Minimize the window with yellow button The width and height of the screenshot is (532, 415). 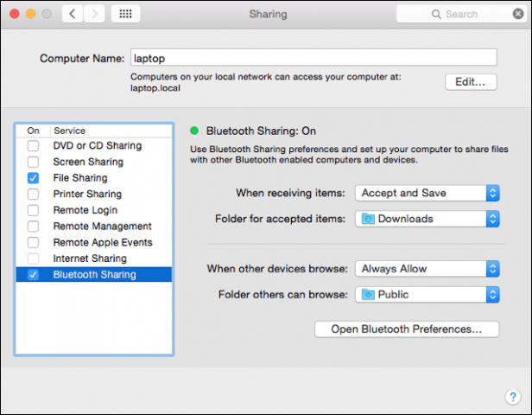click(30, 14)
